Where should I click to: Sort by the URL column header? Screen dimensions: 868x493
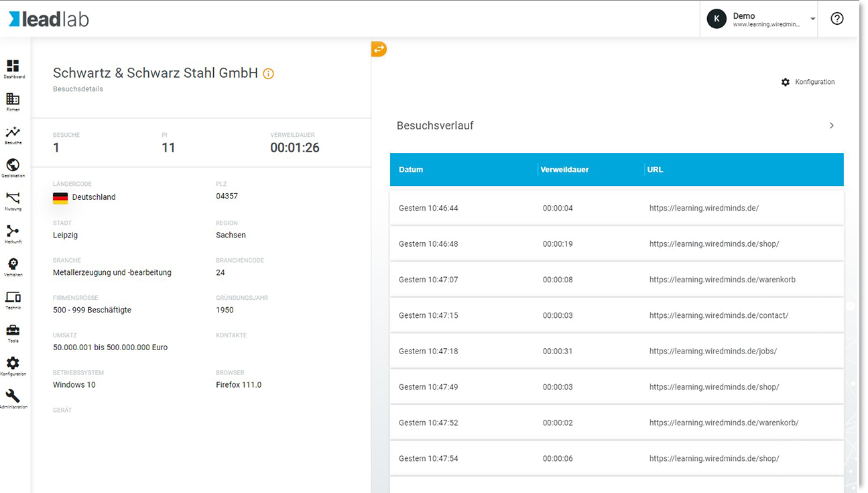click(656, 170)
